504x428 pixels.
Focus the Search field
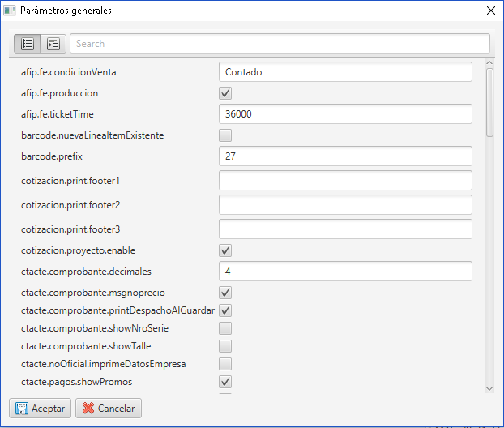pyautogui.click(x=280, y=44)
